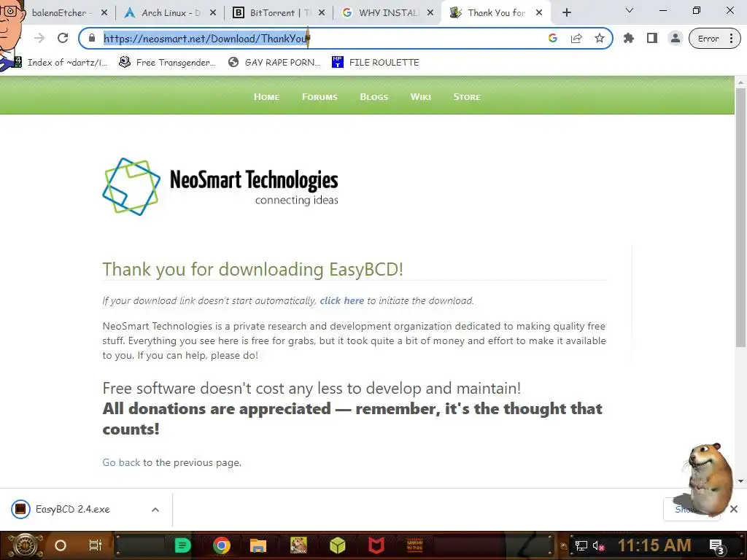Open the profile avatar icon
The height and width of the screenshot is (560, 747).
[x=675, y=38]
